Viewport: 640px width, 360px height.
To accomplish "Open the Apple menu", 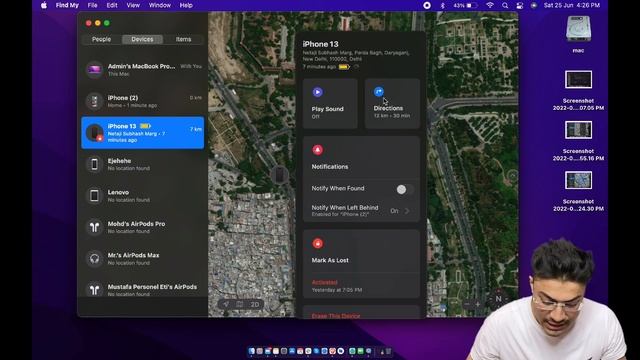I will [44, 5].
